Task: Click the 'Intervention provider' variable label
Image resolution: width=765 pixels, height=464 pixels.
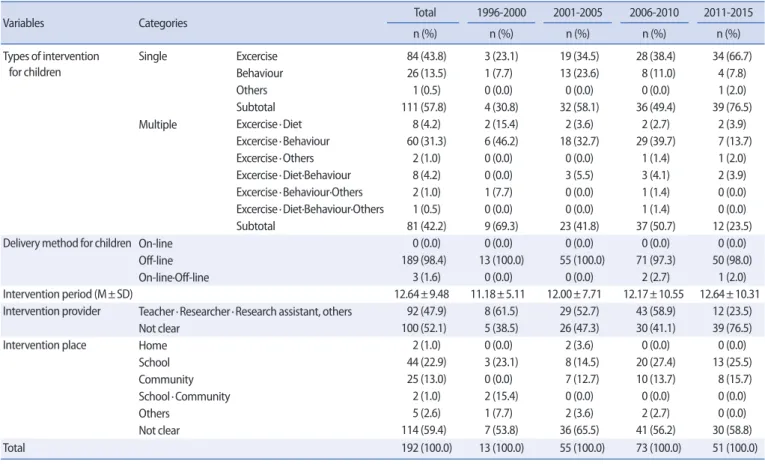Action: [51, 311]
